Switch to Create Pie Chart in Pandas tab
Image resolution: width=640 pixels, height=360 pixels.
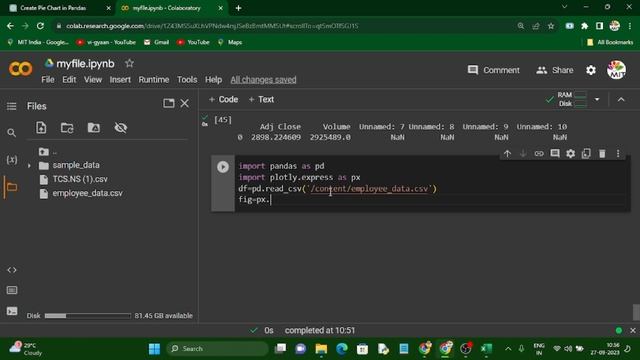[53, 8]
